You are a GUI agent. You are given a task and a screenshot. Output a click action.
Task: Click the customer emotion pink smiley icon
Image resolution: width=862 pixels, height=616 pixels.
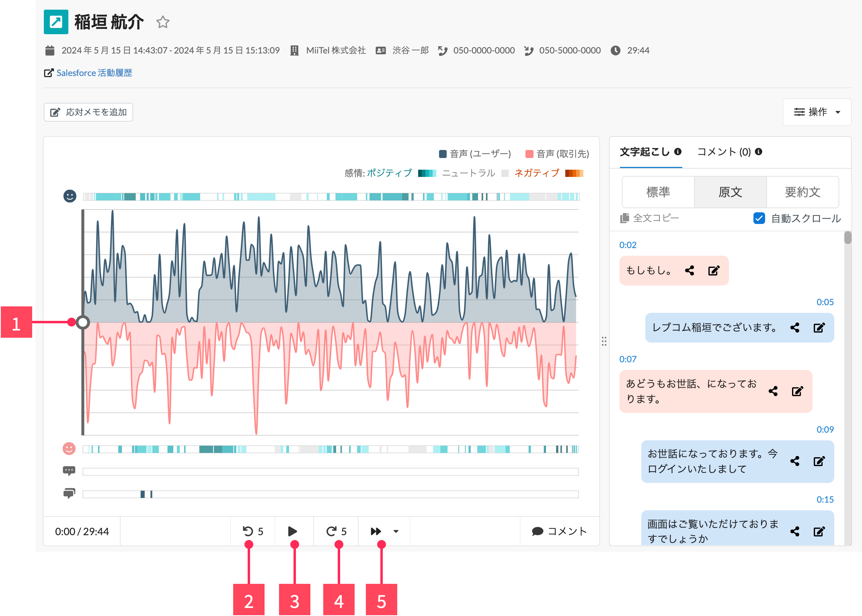[69, 448]
